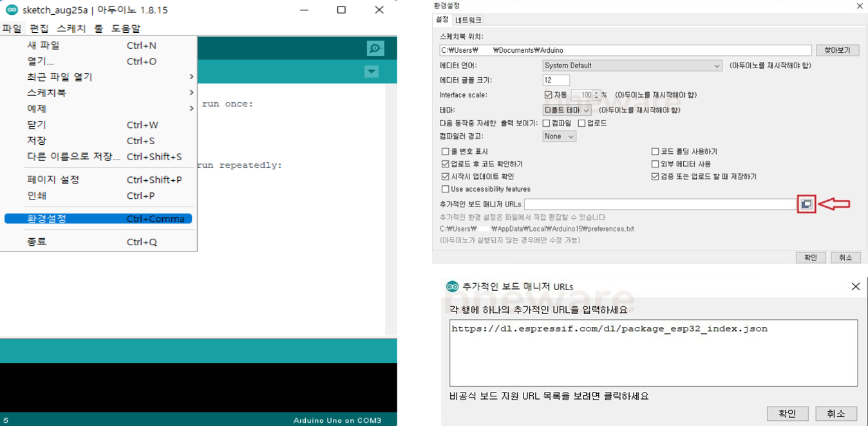
Task: Toggle the 업로드 verbose output checkbox
Action: 581,123
